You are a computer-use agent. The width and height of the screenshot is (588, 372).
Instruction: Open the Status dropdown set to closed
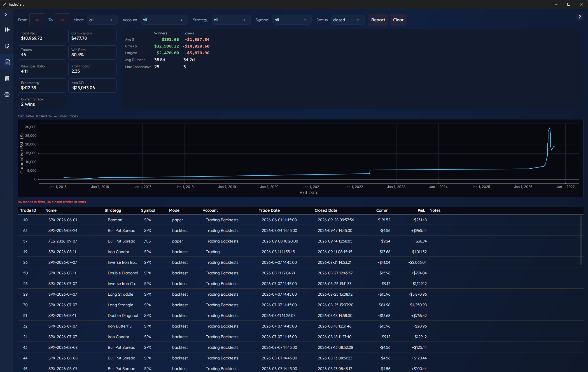[347, 20]
